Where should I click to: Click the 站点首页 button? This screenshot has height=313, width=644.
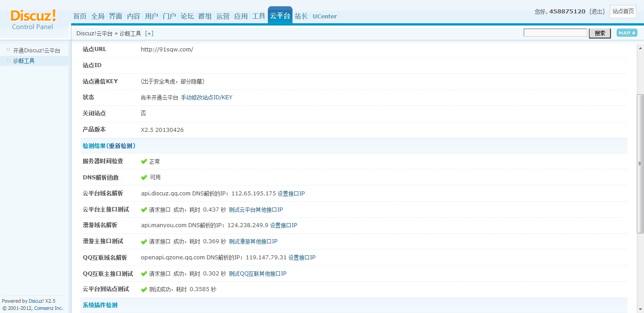pyautogui.click(x=623, y=12)
